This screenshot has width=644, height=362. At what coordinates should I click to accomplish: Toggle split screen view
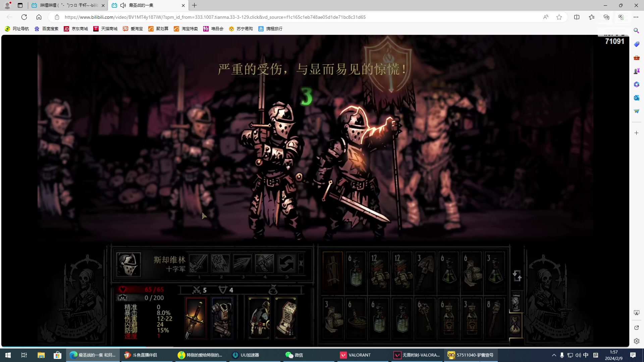pos(577,17)
